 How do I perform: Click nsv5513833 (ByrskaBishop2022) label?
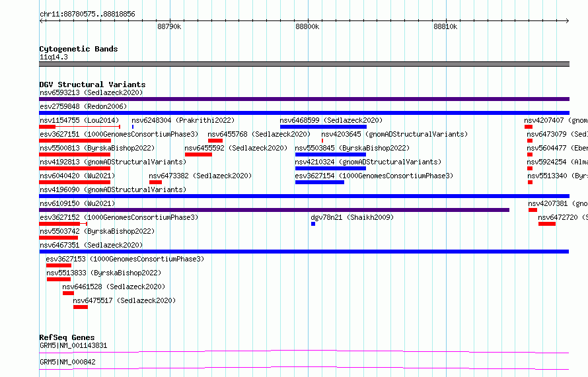coord(104,273)
